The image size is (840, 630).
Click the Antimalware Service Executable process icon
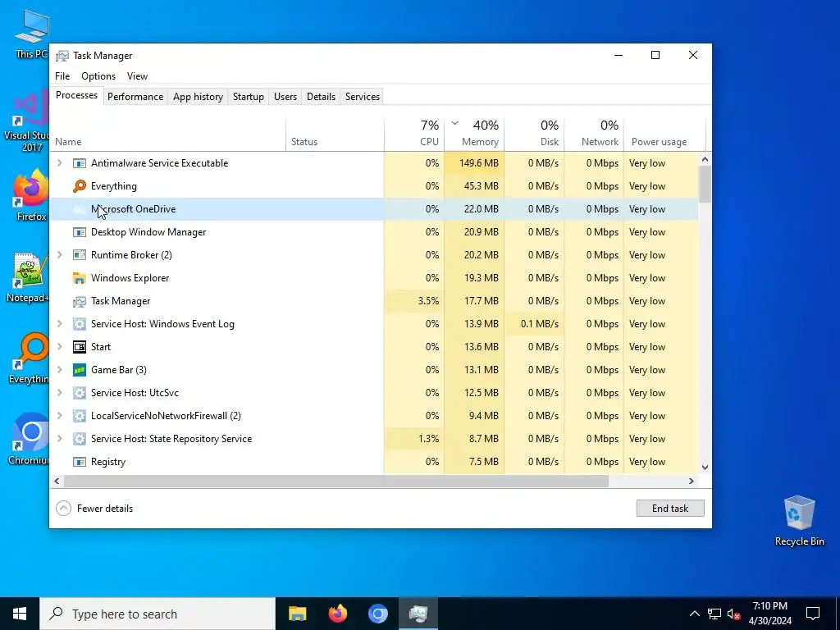[x=80, y=163]
